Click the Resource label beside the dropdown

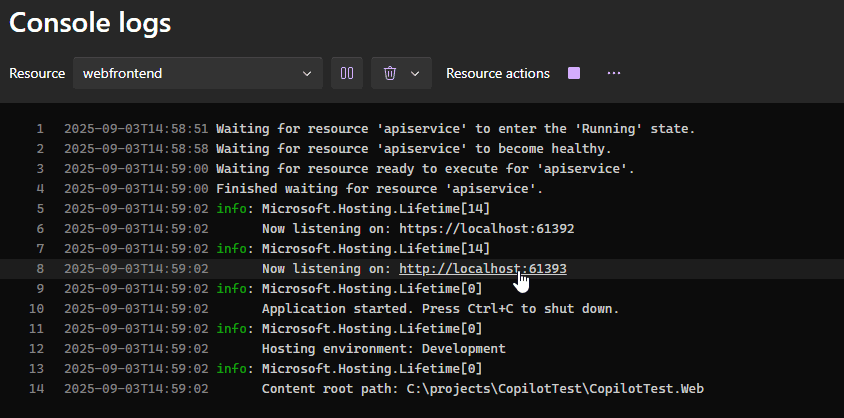37,73
